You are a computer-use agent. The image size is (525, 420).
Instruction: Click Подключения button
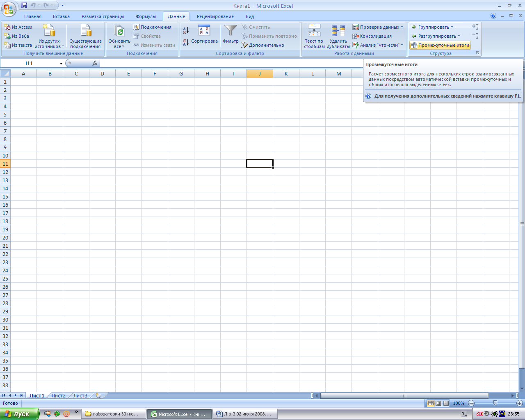pyautogui.click(x=152, y=27)
